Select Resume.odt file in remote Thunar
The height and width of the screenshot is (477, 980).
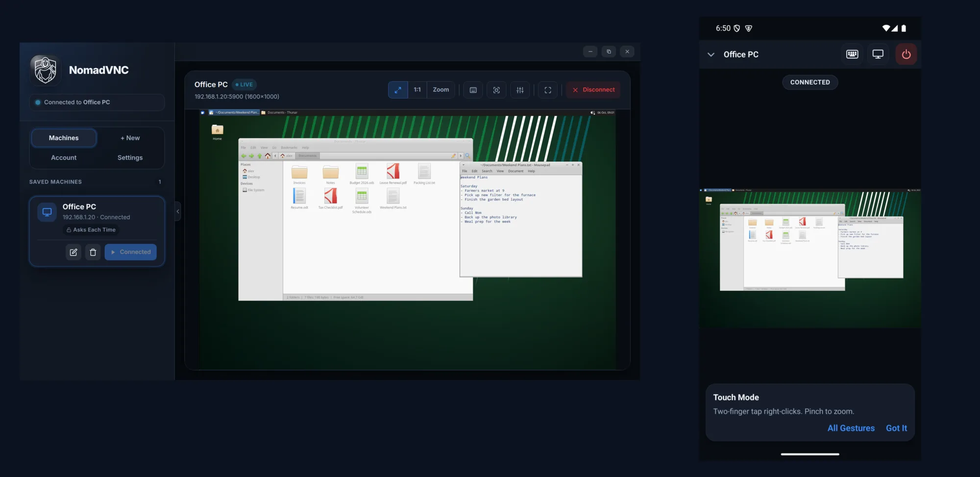click(299, 199)
